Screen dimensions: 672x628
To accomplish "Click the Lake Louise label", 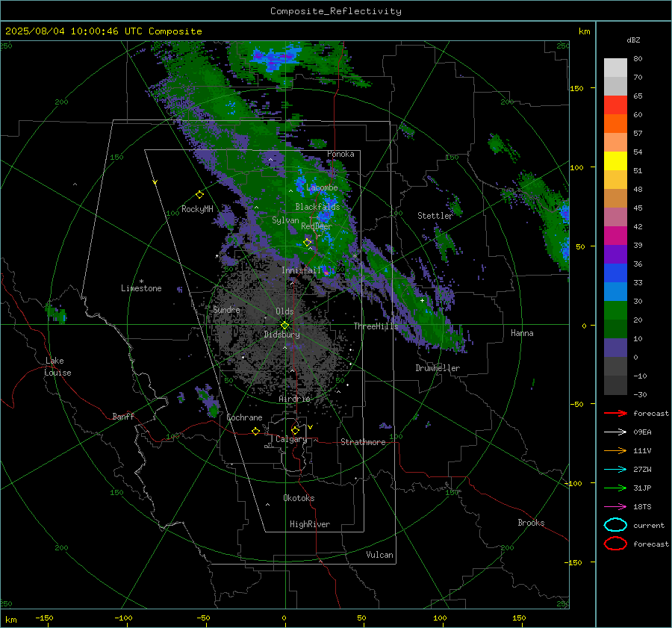I will click(x=57, y=367).
